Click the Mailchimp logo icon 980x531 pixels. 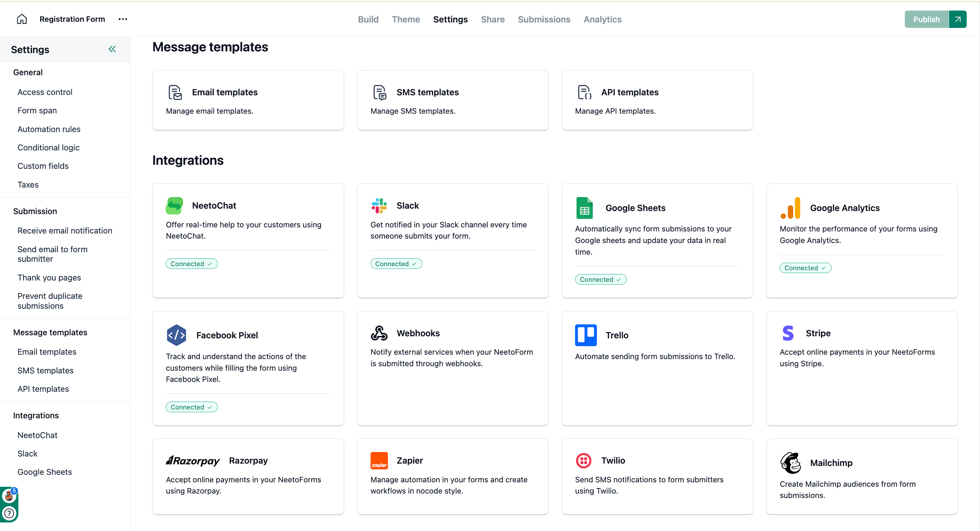(790, 463)
